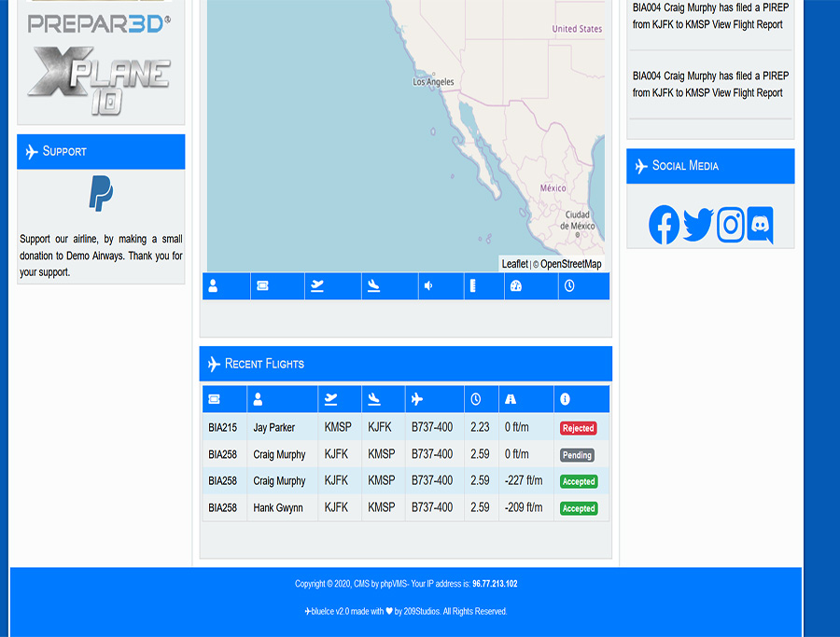Screen dimensions: 840x637
Task: Click the info icon column header in Recent Flights
Action: click(565, 399)
